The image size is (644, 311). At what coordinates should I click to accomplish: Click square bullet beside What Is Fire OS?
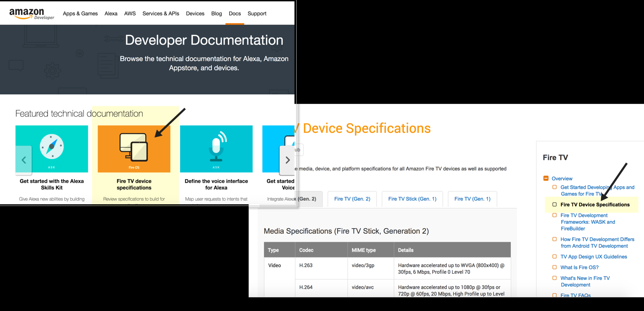tap(555, 268)
